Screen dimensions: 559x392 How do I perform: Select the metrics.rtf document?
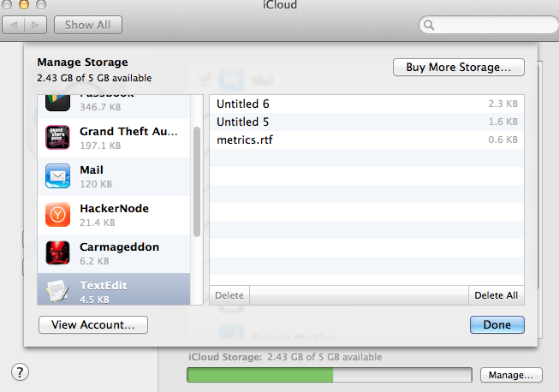(366, 140)
